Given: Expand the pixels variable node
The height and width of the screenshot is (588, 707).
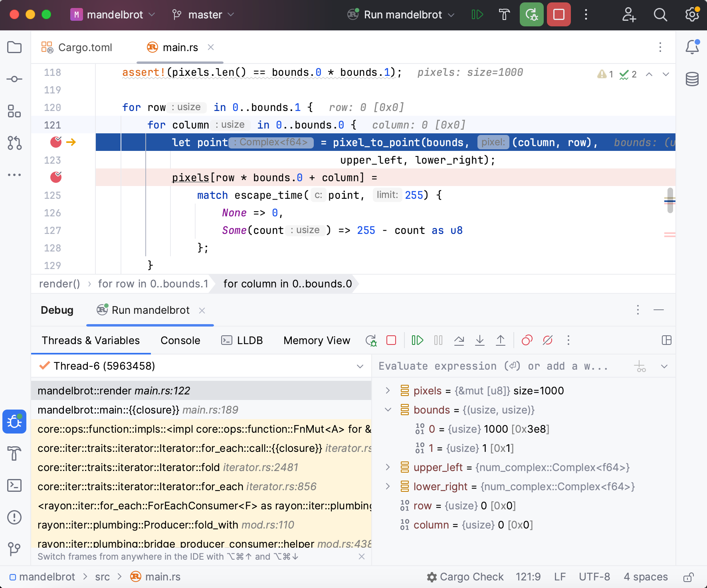Looking at the screenshot, I should [x=387, y=391].
